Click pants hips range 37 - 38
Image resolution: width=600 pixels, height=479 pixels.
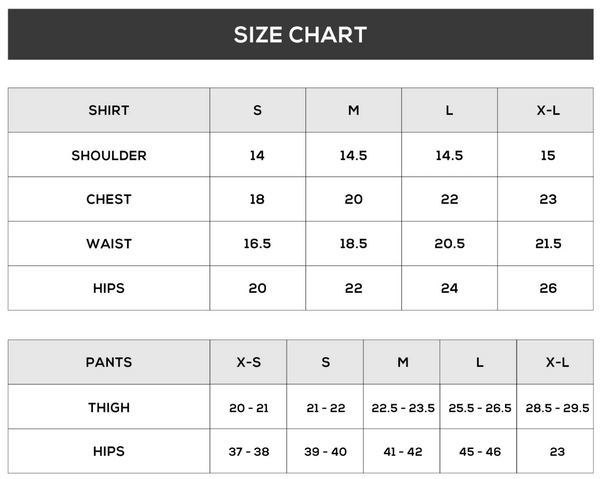point(248,451)
